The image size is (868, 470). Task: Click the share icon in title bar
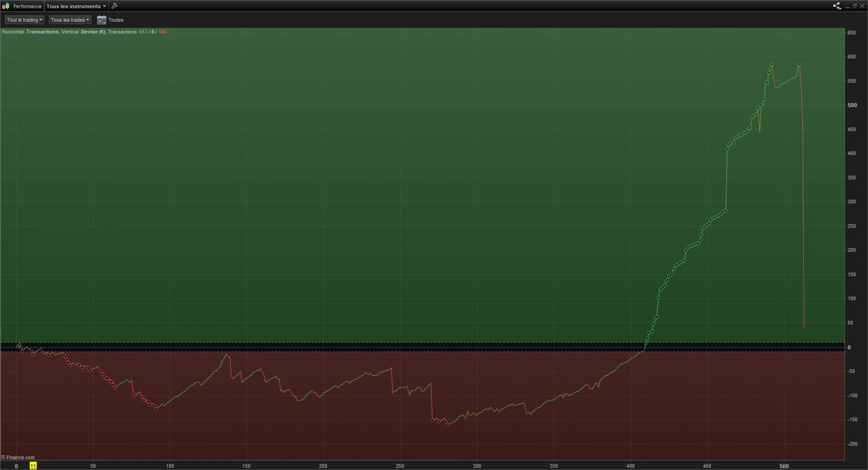(837, 6)
